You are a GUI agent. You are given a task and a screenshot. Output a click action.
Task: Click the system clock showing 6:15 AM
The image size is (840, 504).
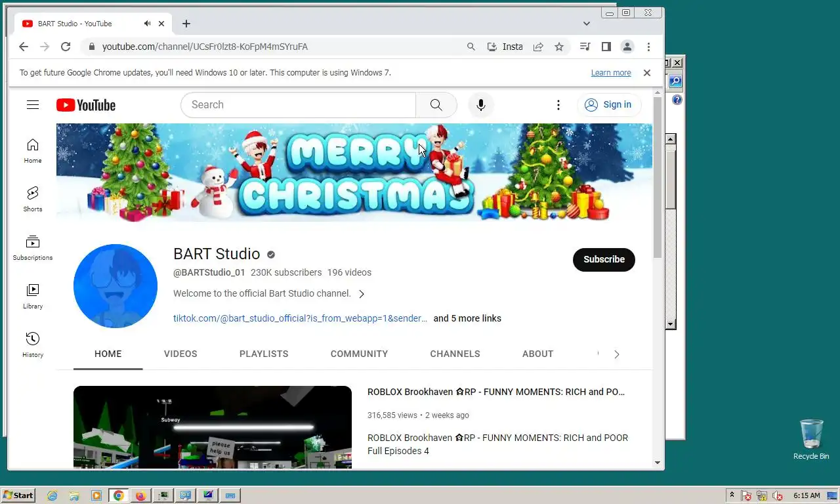(807, 495)
